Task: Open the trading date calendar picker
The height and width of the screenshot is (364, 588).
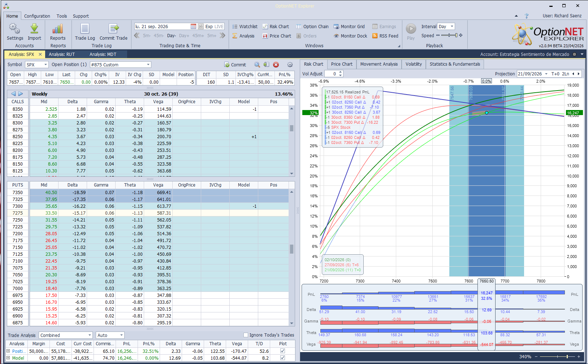Action: (193, 26)
